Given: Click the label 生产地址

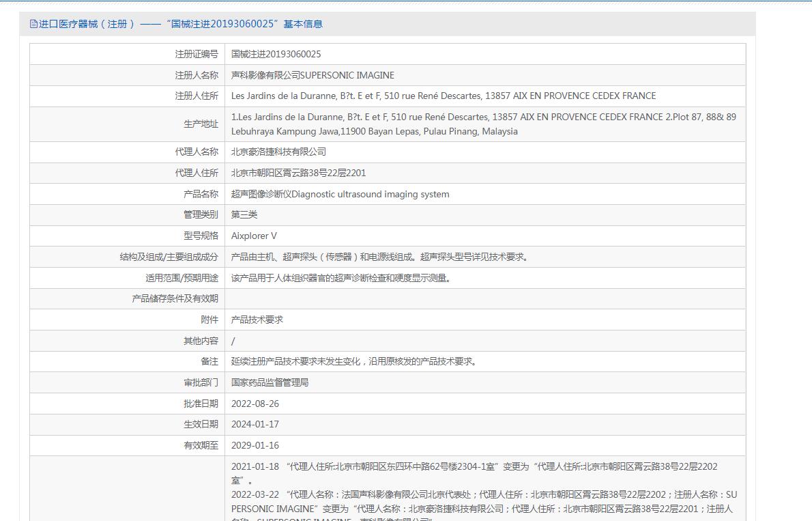Looking at the screenshot, I should 201,124.
